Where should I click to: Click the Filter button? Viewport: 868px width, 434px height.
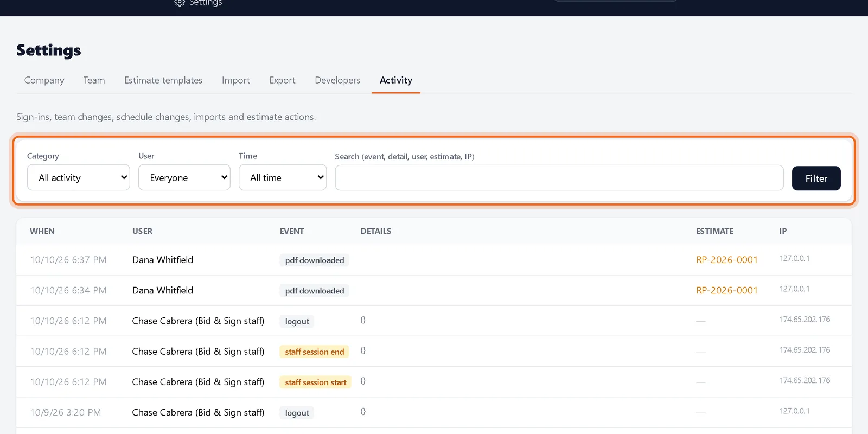(816, 178)
